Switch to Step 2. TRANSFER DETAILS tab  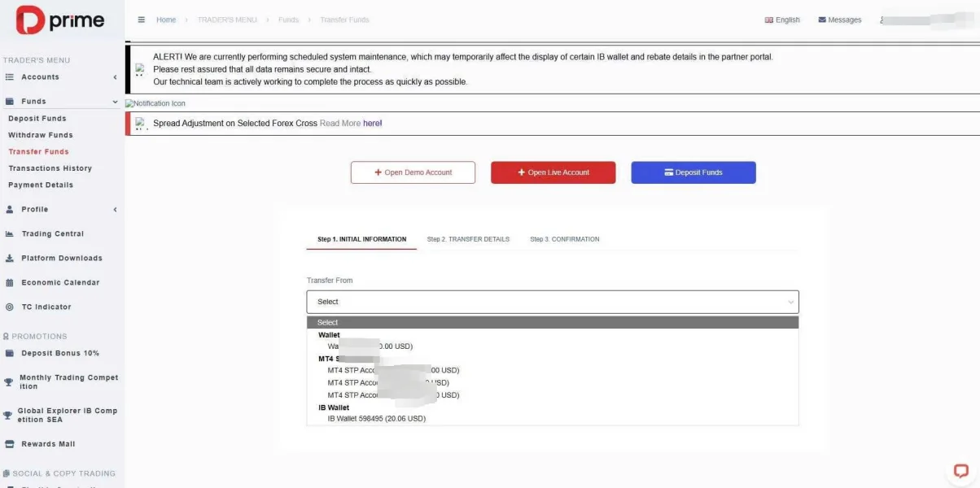point(468,239)
